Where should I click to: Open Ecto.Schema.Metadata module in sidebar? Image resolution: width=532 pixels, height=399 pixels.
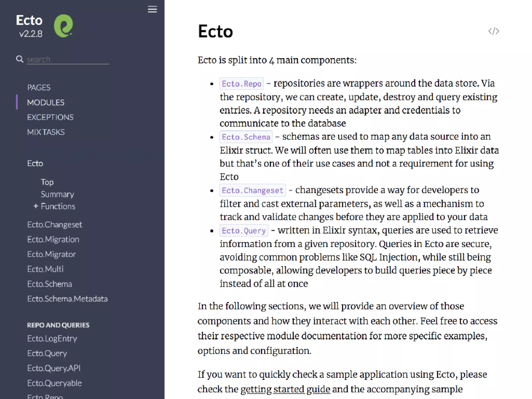coord(67,299)
